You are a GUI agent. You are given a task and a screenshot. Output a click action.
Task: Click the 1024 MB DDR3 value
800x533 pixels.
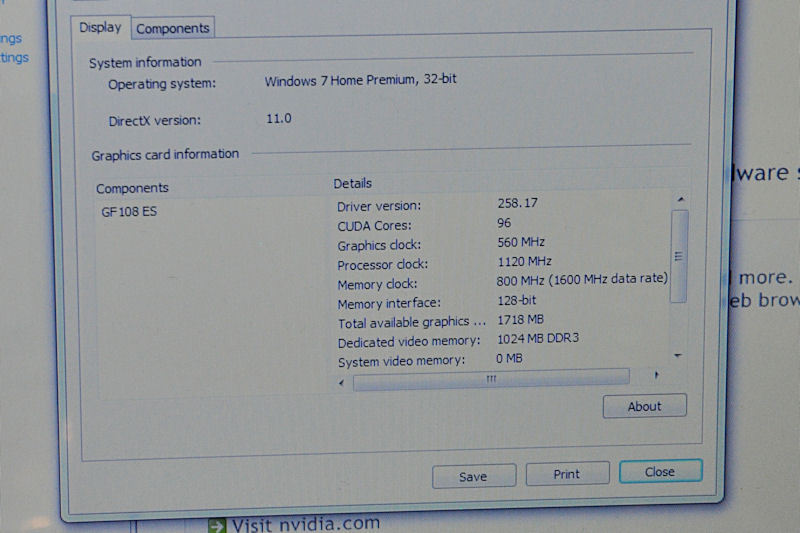(x=538, y=338)
